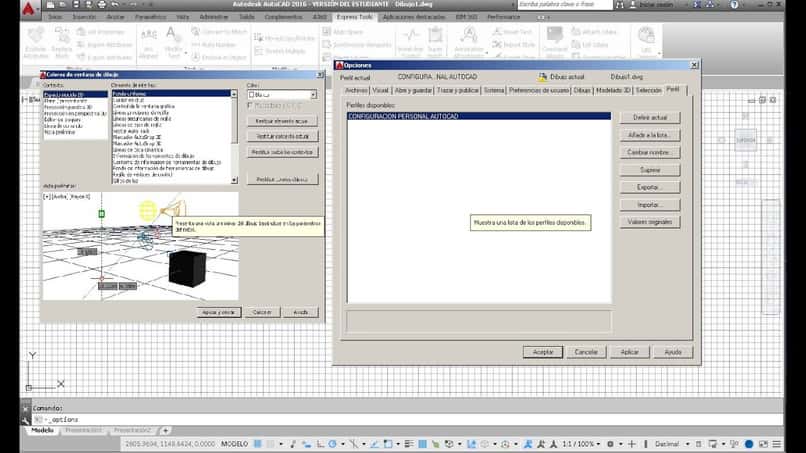Viewport: 806px width, 453px height.
Task: Toggle Ortho mode in status bar
Action: 320,444
